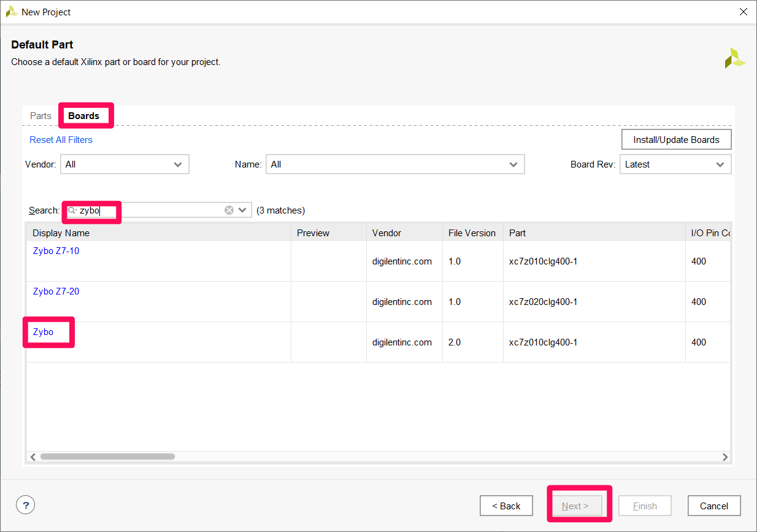This screenshot has width=757, height=532.
Task: Switch to the Parts tab
Action: [x=41, y=115]
